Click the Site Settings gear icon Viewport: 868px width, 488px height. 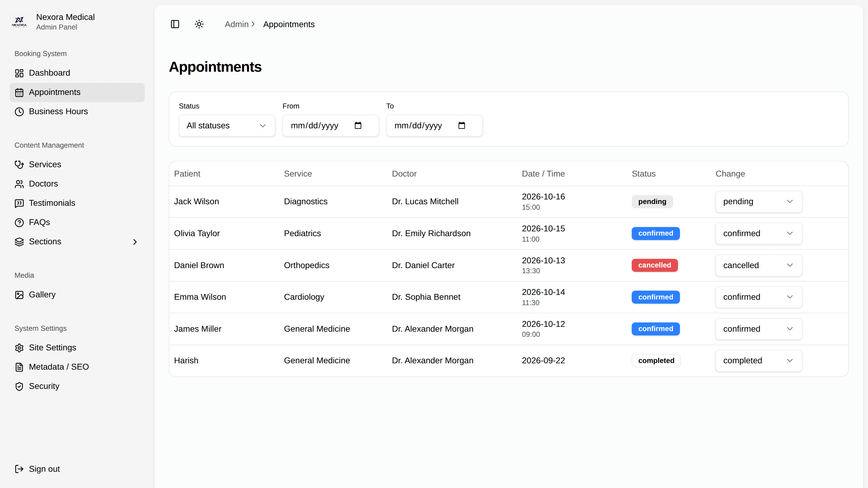click(19, 348)
